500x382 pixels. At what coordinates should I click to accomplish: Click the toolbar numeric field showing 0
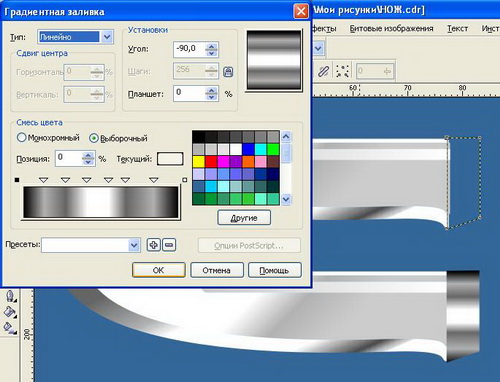(x=375, y=71)
